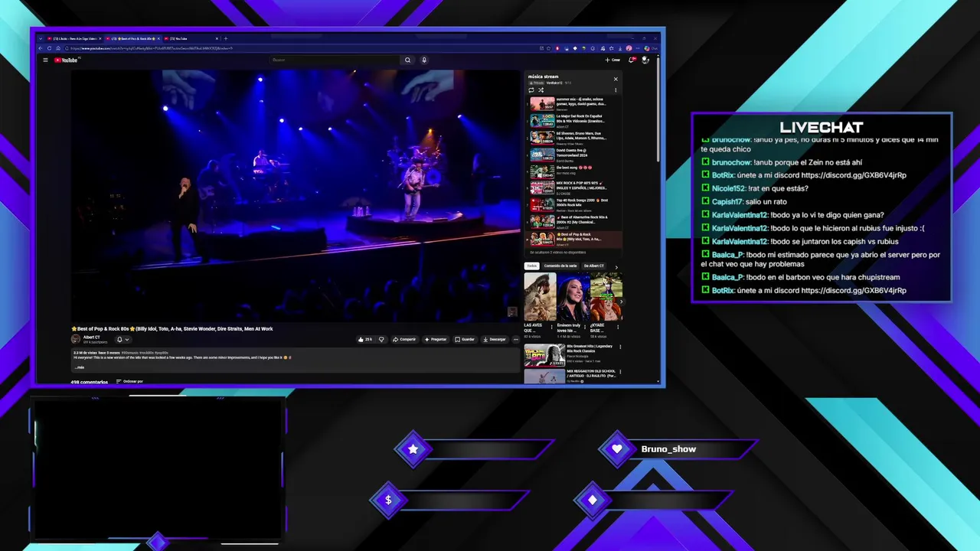980x551 pixels.
Task: Show more filter chips with arrow
Action: pos(616,266)
